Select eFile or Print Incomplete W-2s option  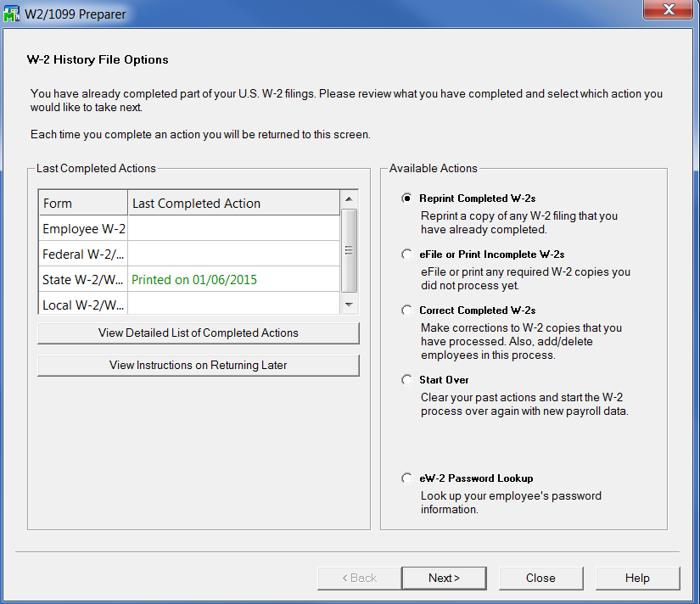(x=408, y=254)
